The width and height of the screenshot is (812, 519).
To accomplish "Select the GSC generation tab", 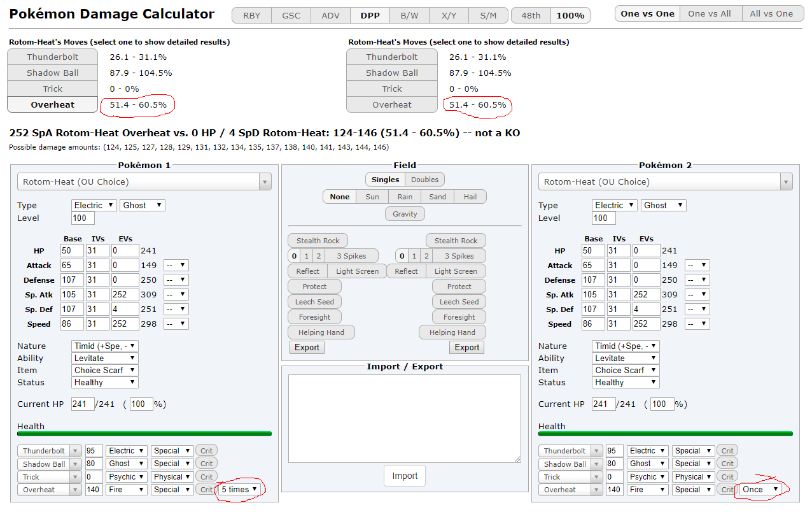I will [291, 15].
